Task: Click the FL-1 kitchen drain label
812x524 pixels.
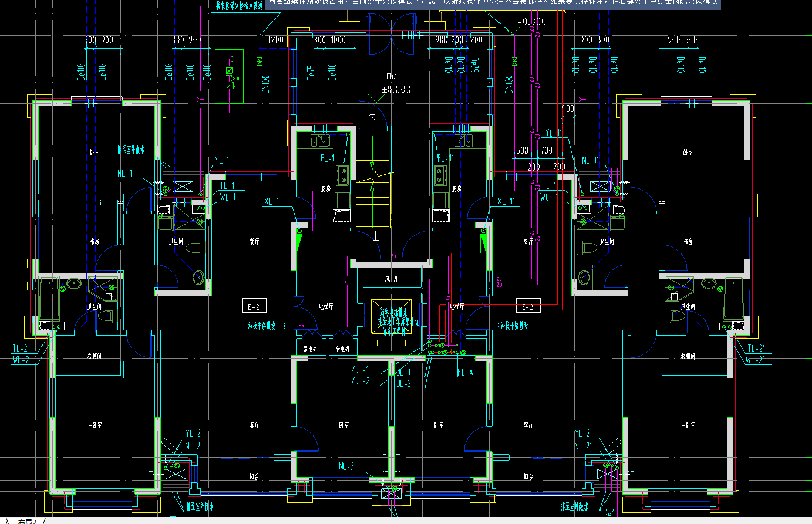Action: 328,158
